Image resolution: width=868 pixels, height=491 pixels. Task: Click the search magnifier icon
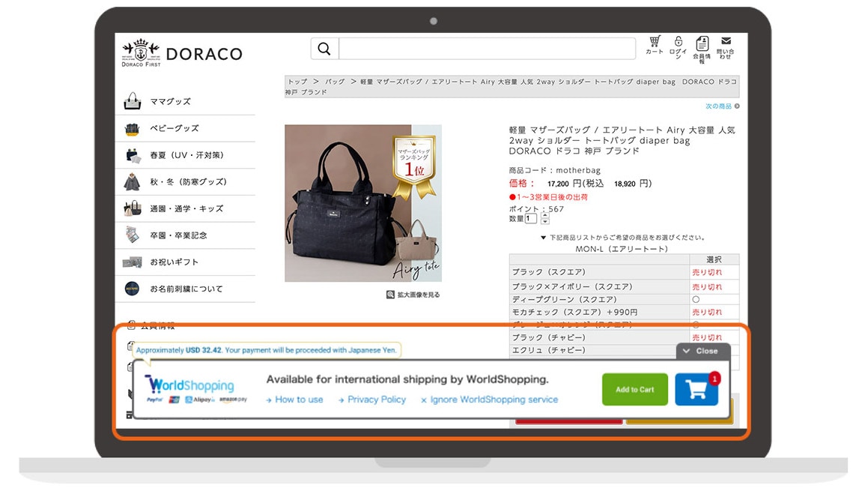pyautogui.click(x=324, y=49)
